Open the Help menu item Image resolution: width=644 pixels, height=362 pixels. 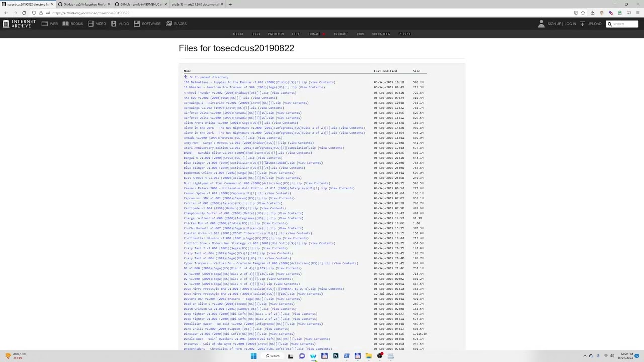pyautogui.click(x=296, y=34)
